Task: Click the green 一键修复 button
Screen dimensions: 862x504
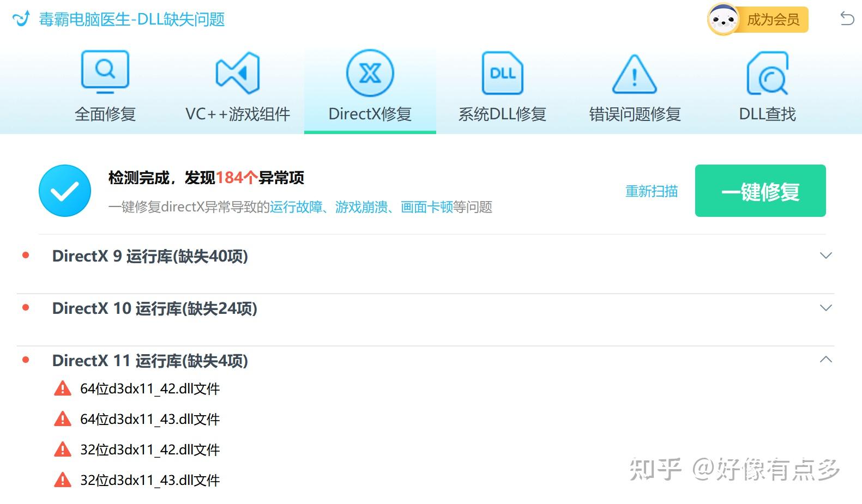Action: tap(760, 191)
